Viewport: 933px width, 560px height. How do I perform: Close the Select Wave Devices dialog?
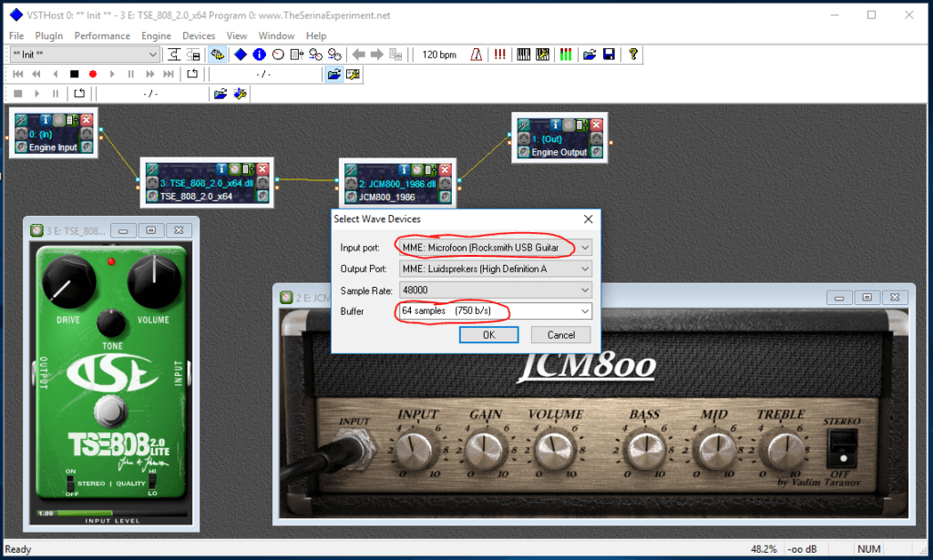(x=588, y=219)
